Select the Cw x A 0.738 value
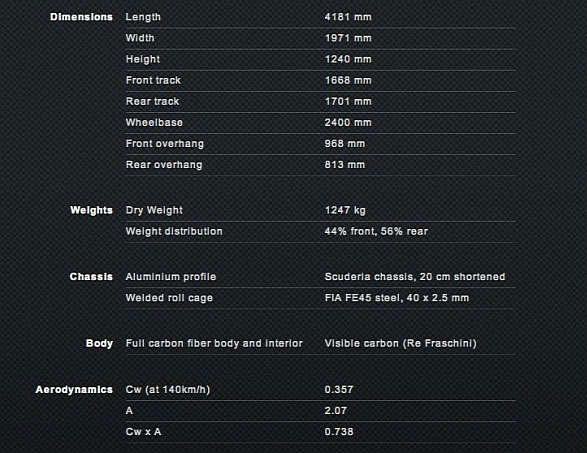Viewport: 587px width, 453px height. pos(339,432)
